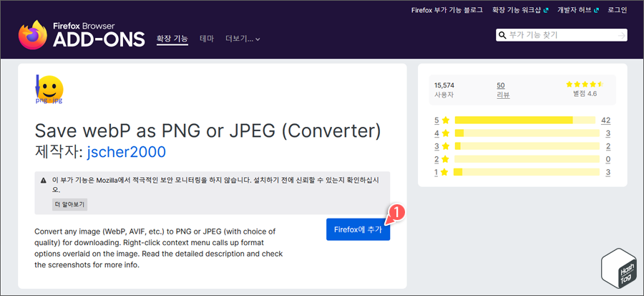Filter reviews by 1 star
This screenshot has width=644, height=296.
pos(441,173)
